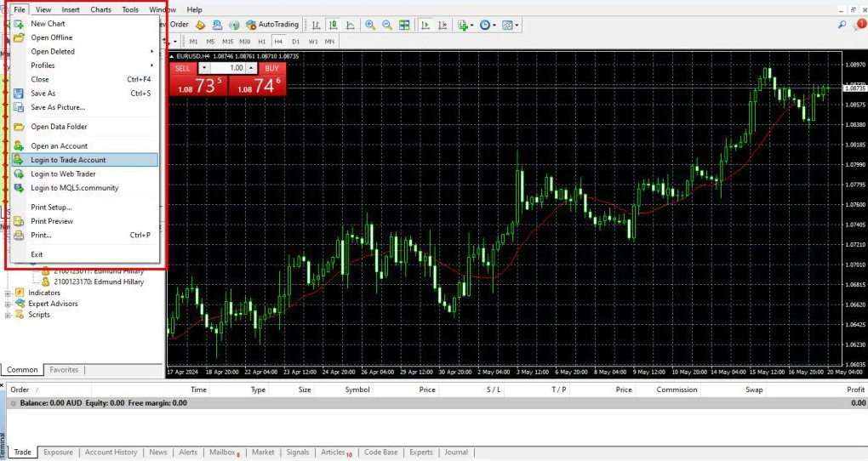Choose Exit from File menu
Image resolution: width=868 pixels, height=461 pixels.
(x=85, y=254)
